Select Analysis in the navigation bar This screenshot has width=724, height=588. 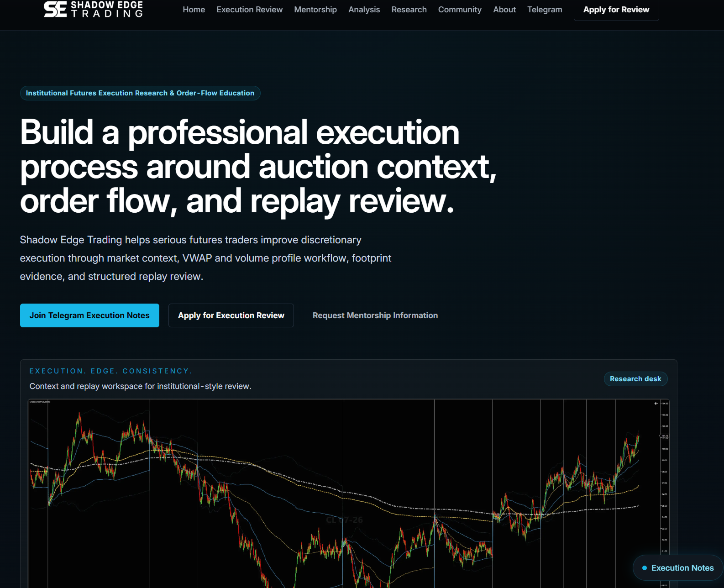click(364, 10)
